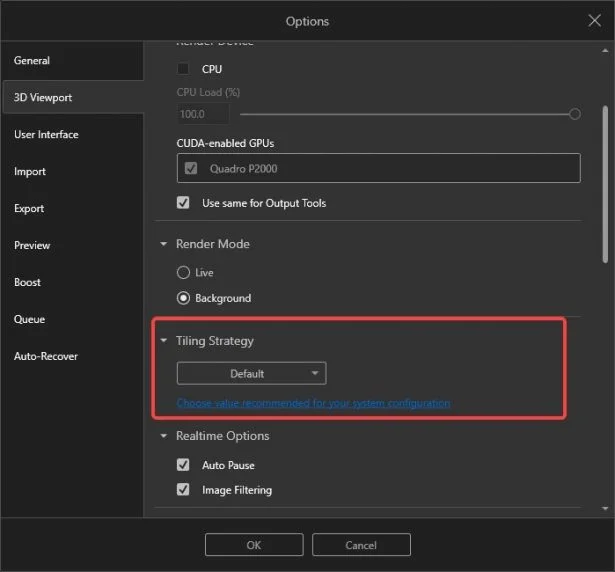The image size is (615, 572).
Task: Choose the Background render mode
Action: point(183,298)
